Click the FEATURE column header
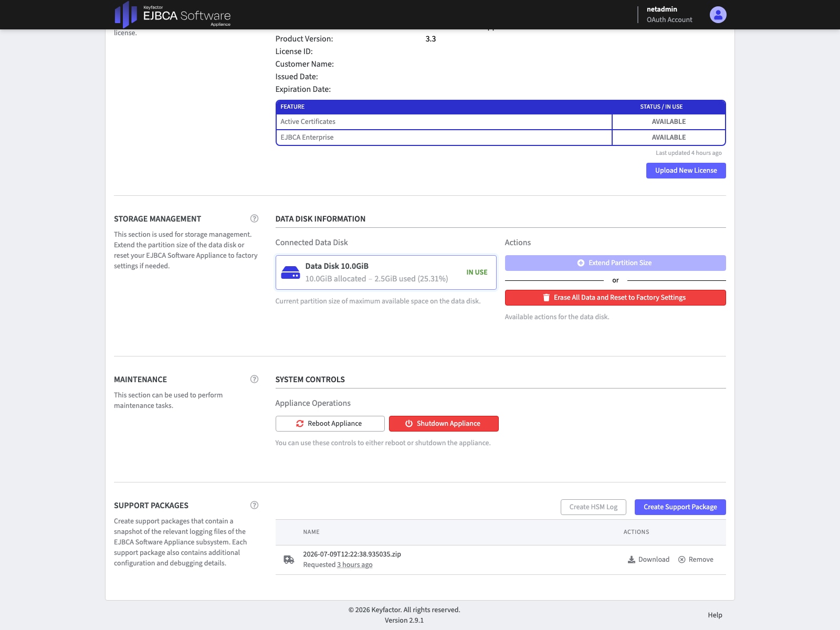840x630 pixels. 292,107
